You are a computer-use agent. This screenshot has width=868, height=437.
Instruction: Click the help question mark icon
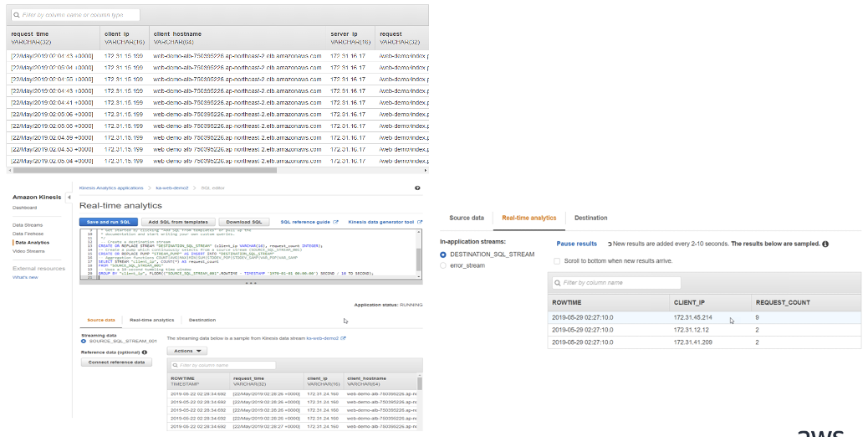pyautogui.click(x=417, y=188)
